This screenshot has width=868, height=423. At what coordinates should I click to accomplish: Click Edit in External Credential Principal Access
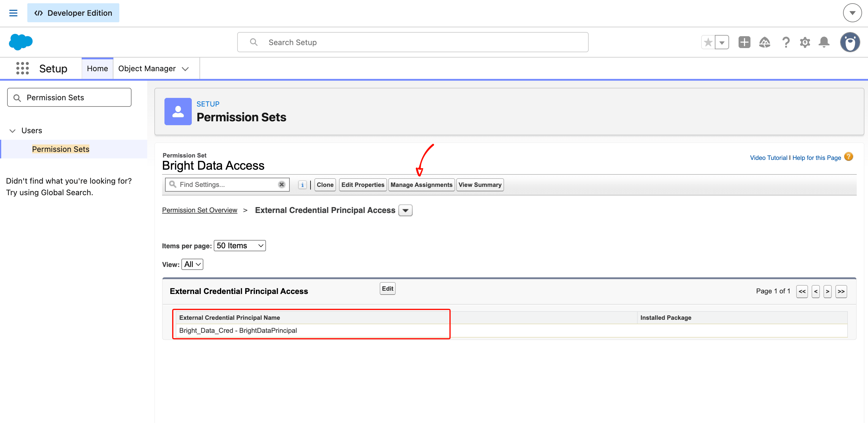coord(387,289)
